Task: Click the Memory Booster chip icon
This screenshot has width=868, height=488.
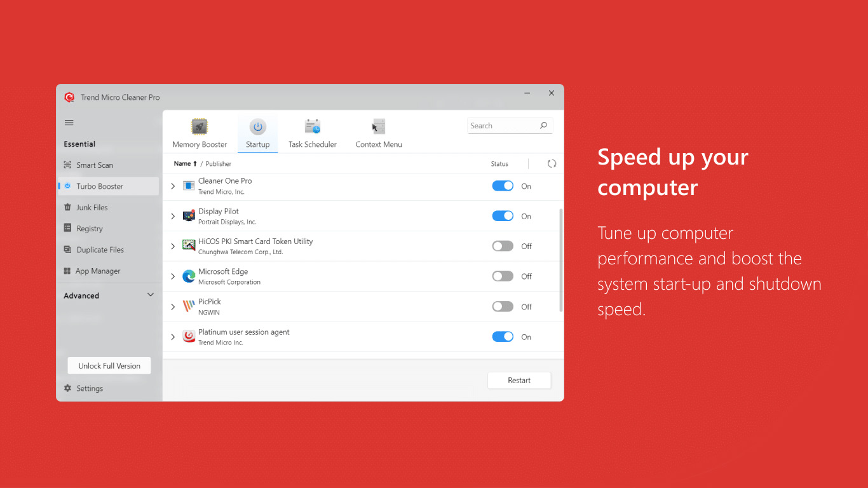Action: tap(200, 126)
